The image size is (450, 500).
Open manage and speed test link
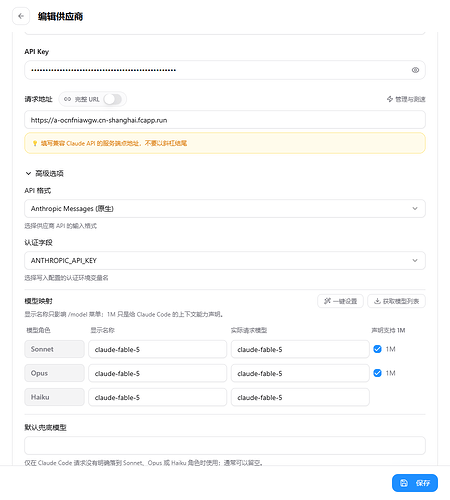point(406,99)
